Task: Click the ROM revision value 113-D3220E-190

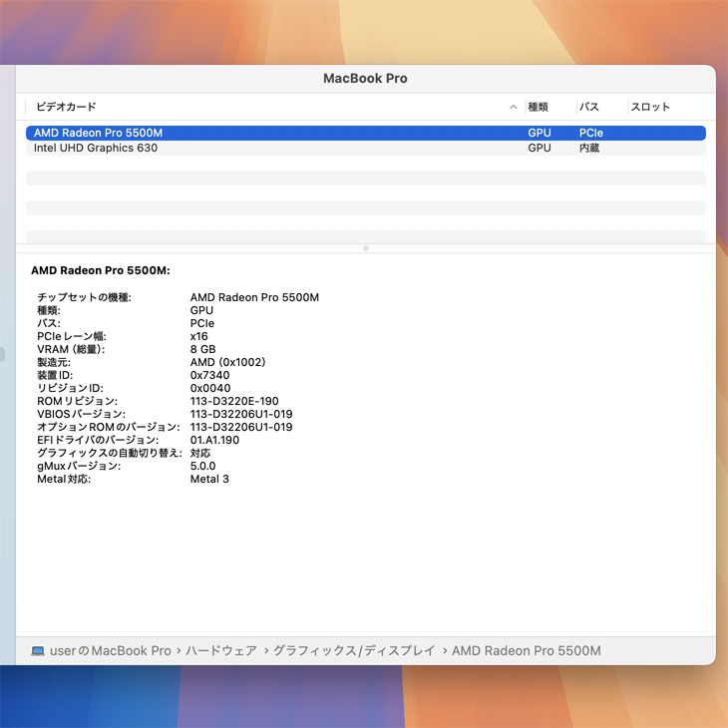Action: point(234,401)
